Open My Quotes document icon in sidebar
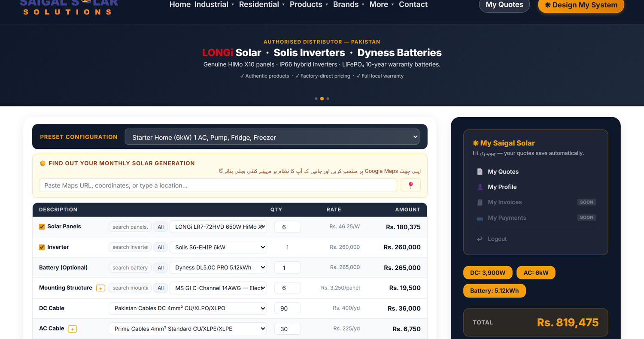644x339 pixels. coord(480,172)
